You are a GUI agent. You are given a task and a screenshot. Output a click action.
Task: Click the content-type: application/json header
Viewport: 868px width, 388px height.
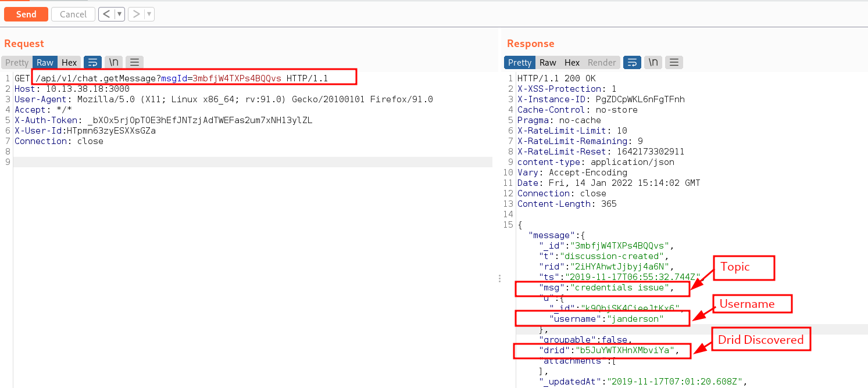596,162
